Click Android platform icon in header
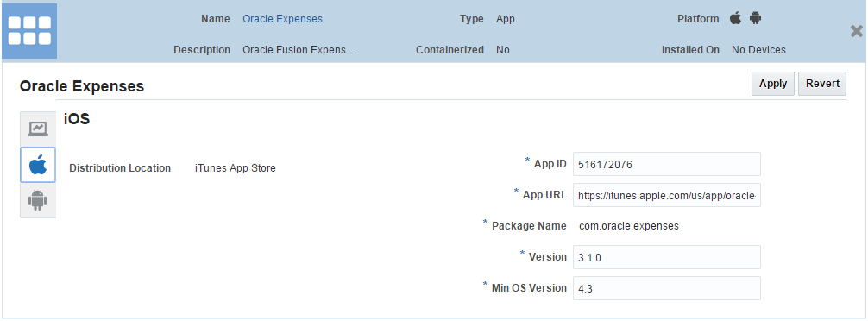868x321 pixels. [756, 18]
